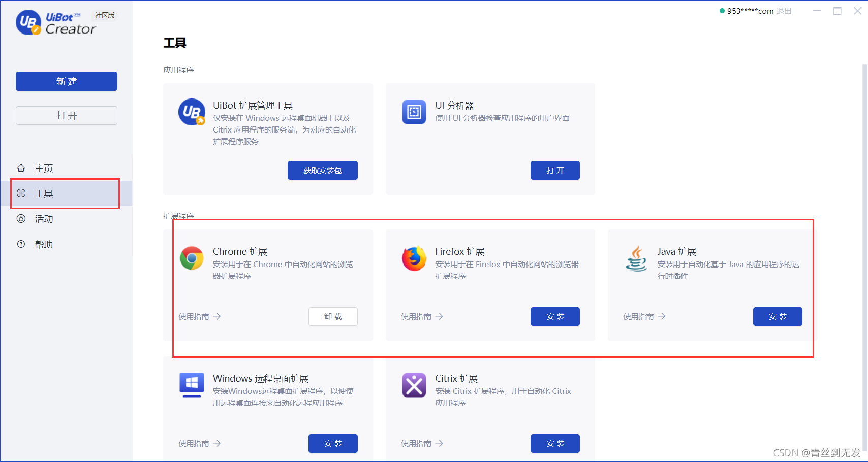Click the Windows 远程桌面扩展 title
The image size is (868, 462).
[x=261, y=378]
